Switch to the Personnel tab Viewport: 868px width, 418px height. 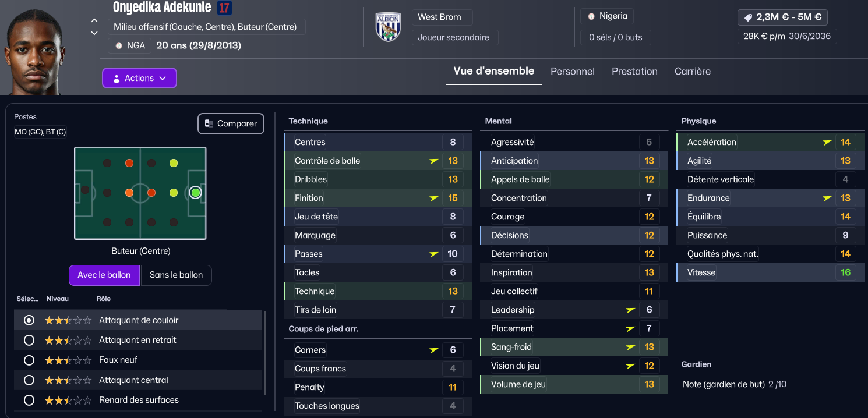(572, 72)
